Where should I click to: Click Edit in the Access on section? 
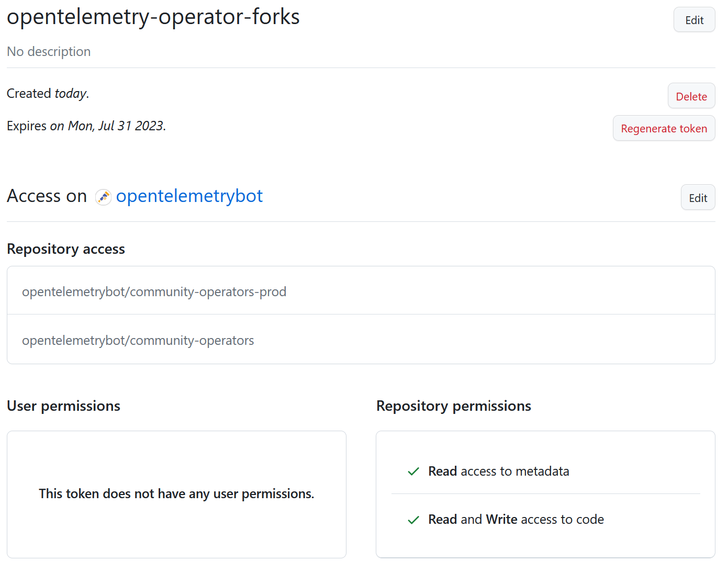[698, 197]
